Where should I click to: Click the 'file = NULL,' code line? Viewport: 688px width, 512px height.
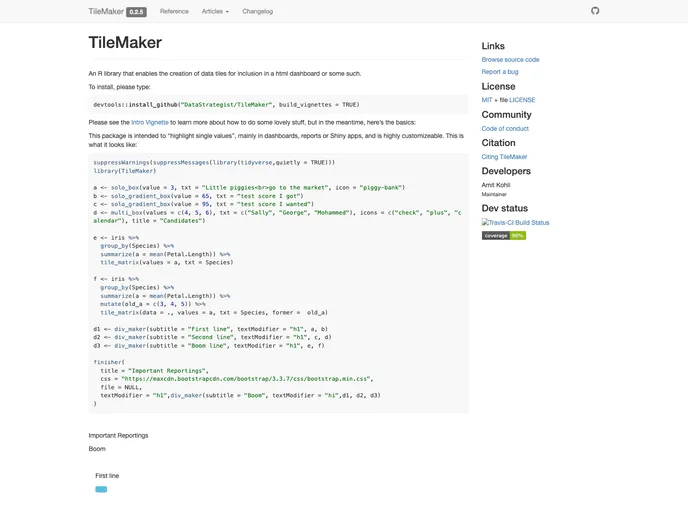click(121, 387)
